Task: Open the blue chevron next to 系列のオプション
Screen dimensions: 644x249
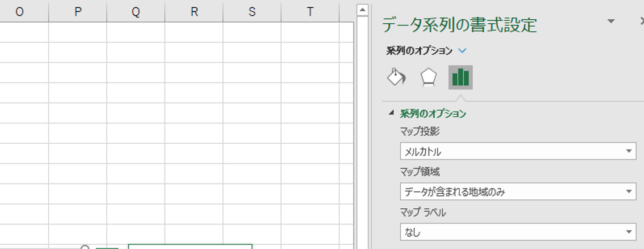Action: pos(462,51)
